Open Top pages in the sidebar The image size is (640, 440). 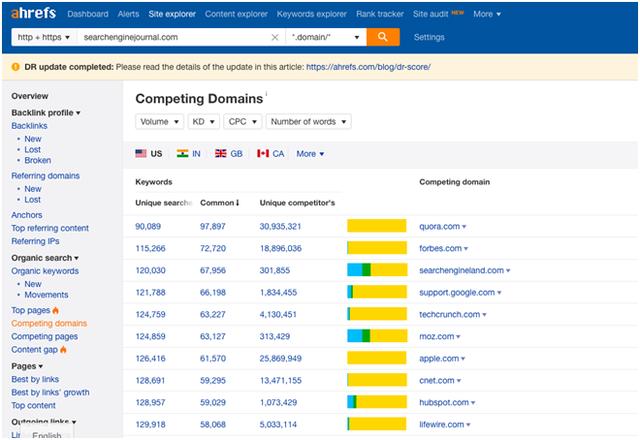(31, 310)
